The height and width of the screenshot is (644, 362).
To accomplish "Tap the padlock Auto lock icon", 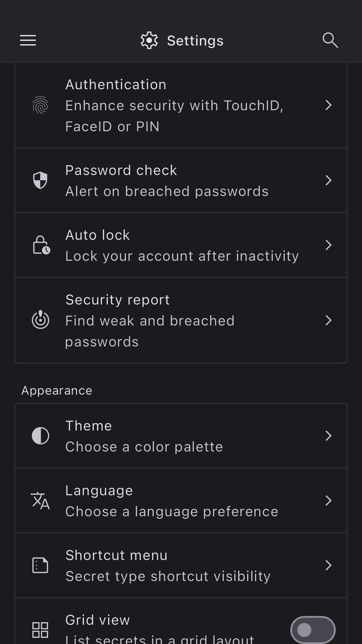I will 41,245.
